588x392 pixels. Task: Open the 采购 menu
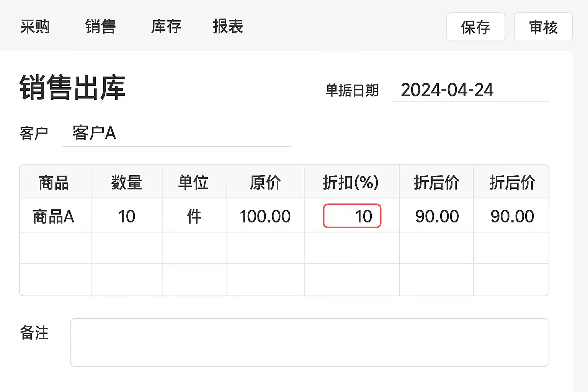coord(35,27)
